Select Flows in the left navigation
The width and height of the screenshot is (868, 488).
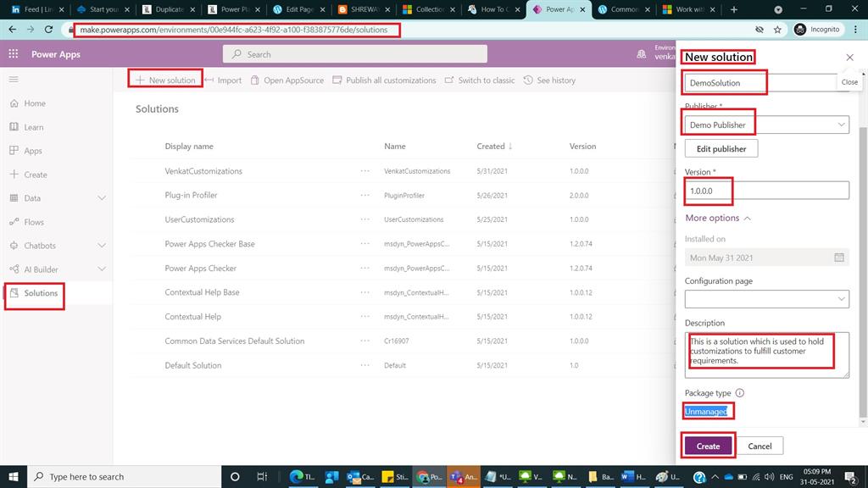click(34, 221)
